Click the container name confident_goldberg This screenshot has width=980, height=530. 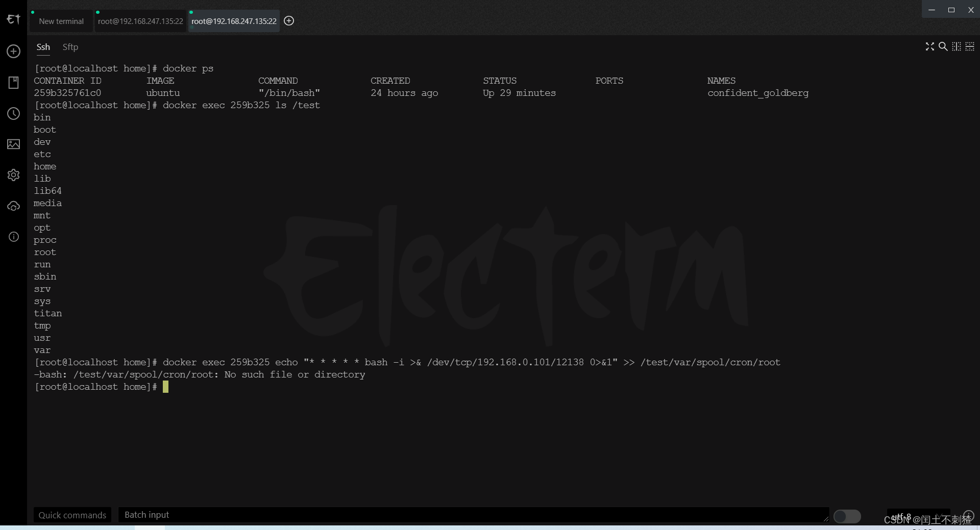(x=758, y=93)
